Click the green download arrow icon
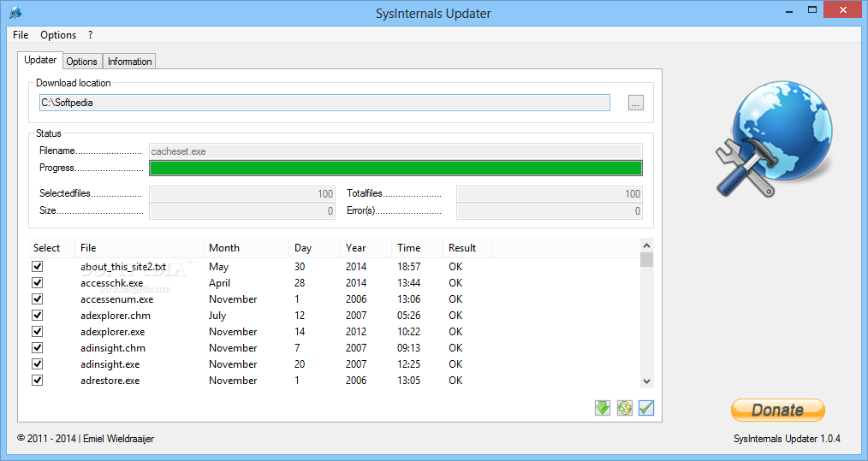The image size is (868, 461). [x=603, y=408]
